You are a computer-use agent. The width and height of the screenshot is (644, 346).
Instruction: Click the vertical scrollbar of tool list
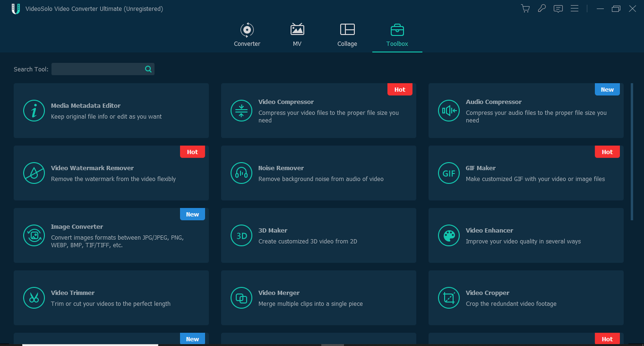click(632, 151)
